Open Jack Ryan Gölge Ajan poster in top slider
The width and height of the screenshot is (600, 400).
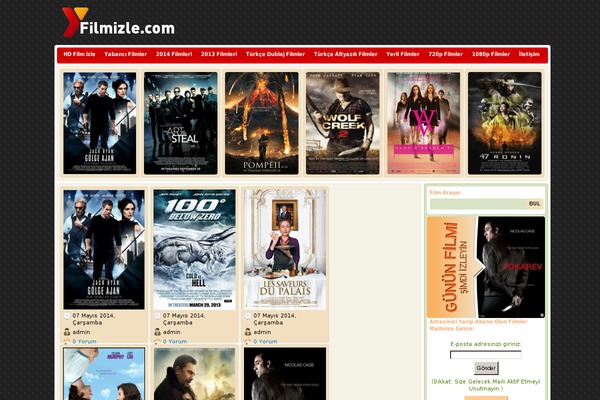99,123
